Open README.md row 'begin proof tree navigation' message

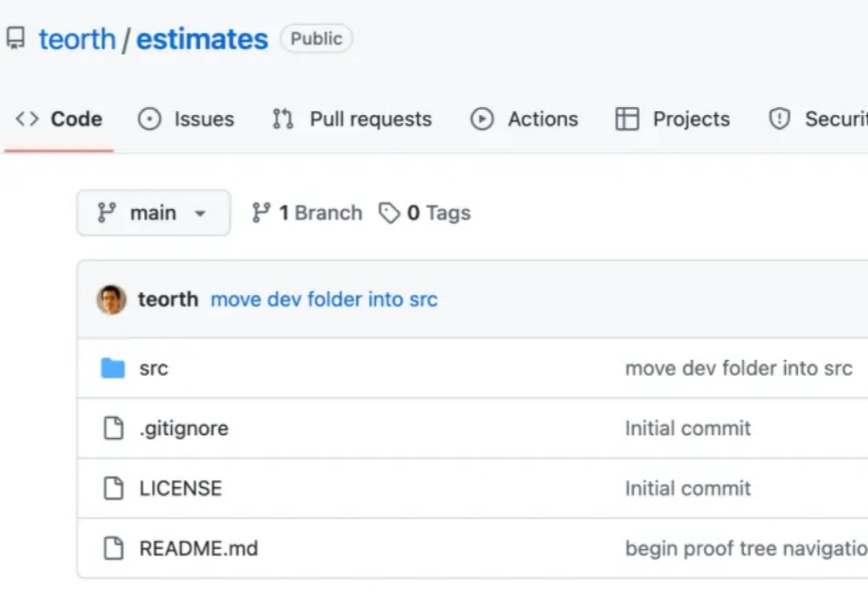click(x=746, y=549)
